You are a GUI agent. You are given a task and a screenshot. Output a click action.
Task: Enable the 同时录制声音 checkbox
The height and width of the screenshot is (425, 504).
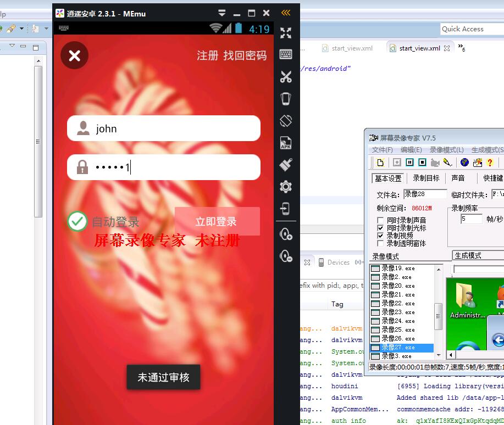[x=380, y=220]
